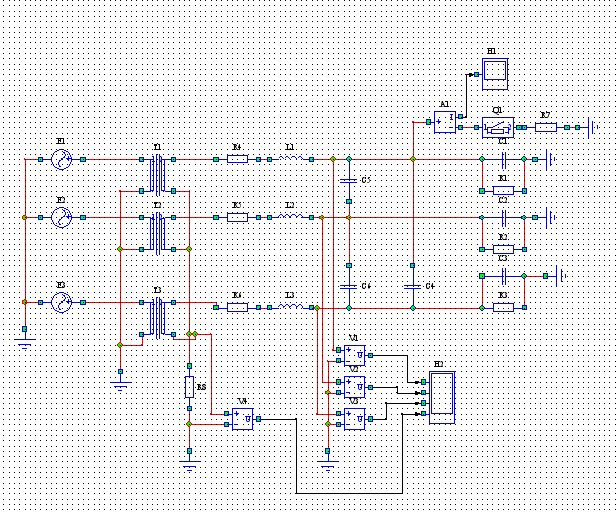Select the ground symbol connected to C3
The height and width of the screenshot is (514, 616).
point(561,276)
